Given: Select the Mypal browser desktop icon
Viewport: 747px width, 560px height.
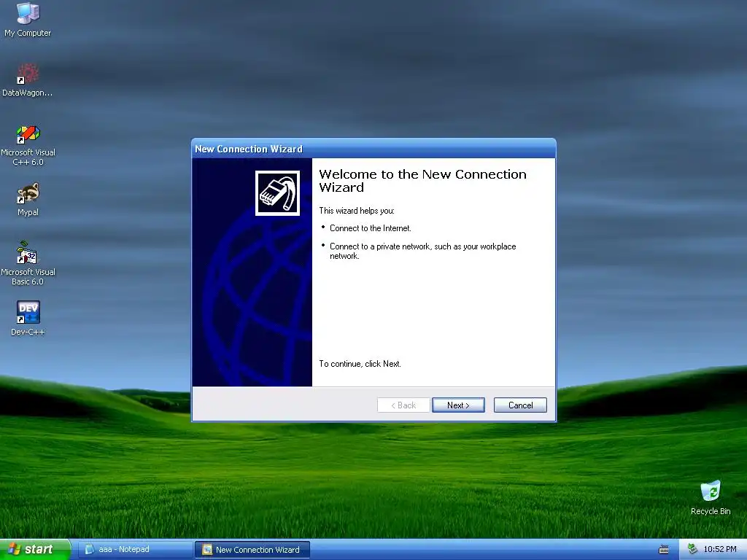Looking at the screenshot, I should click(x=28, y=199).
